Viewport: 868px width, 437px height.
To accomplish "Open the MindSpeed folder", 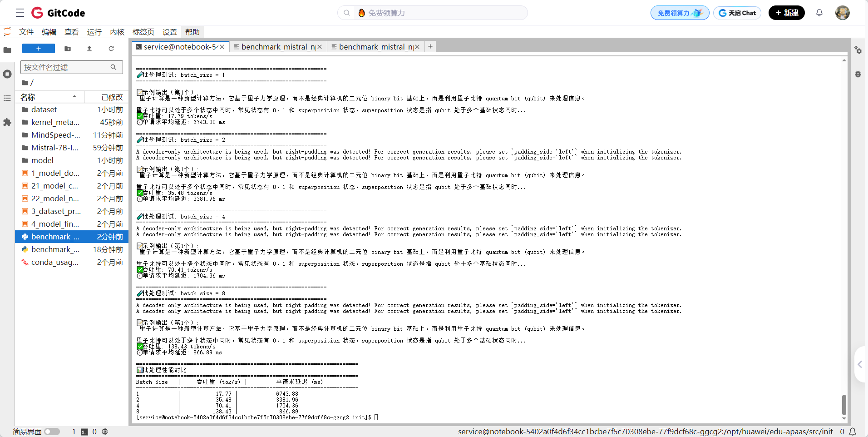I will (73, 135).
